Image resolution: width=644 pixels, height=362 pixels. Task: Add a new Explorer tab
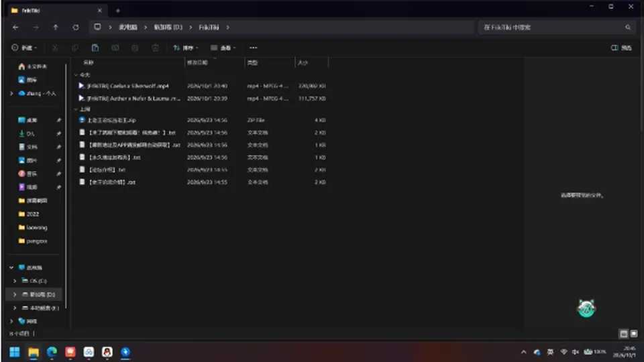pyautogui.click(x=118, y=11)
